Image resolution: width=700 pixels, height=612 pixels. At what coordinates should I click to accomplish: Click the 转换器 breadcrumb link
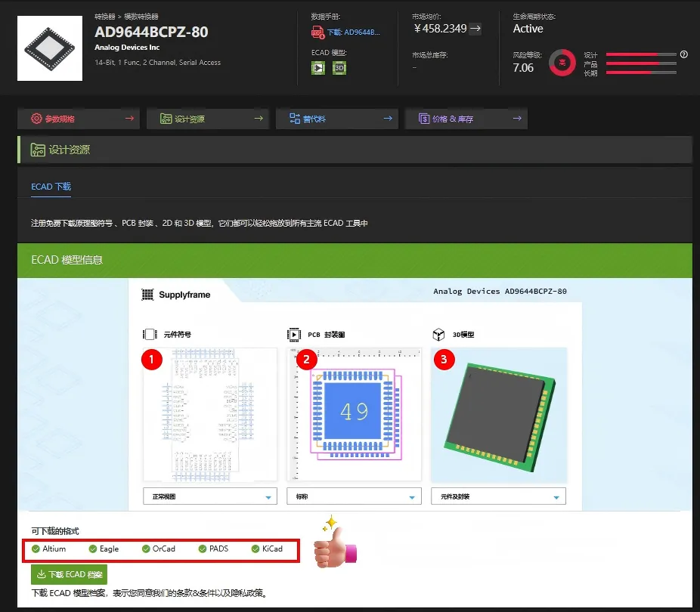[105, 17]
